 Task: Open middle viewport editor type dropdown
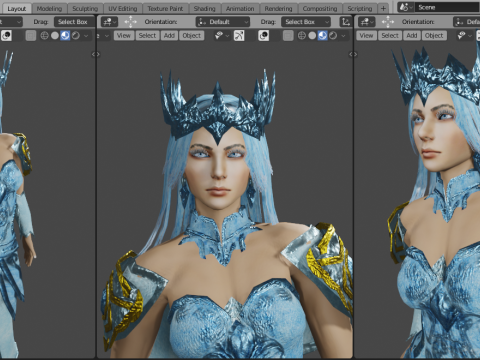tap(109, 22)
